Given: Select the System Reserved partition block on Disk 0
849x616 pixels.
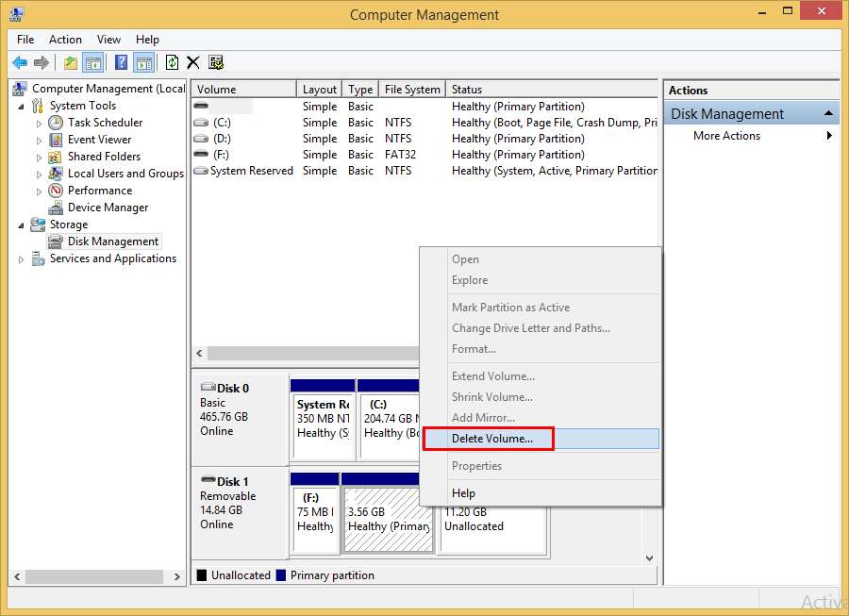Looking at the screenshot, I should 323,420.
